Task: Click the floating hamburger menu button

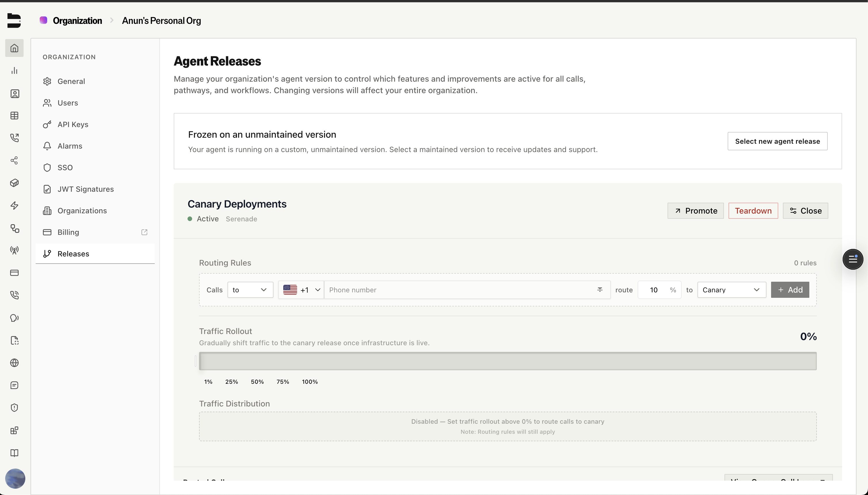Action: pyautogui.click(x=852, y=259)
